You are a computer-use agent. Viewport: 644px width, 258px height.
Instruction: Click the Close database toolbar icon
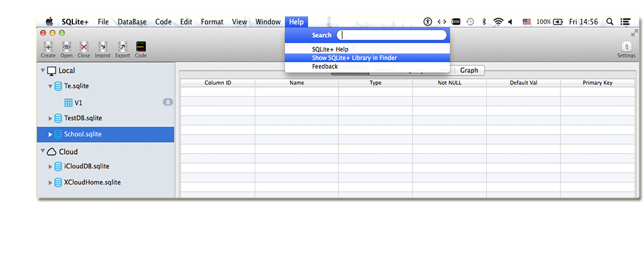point(84,47)
